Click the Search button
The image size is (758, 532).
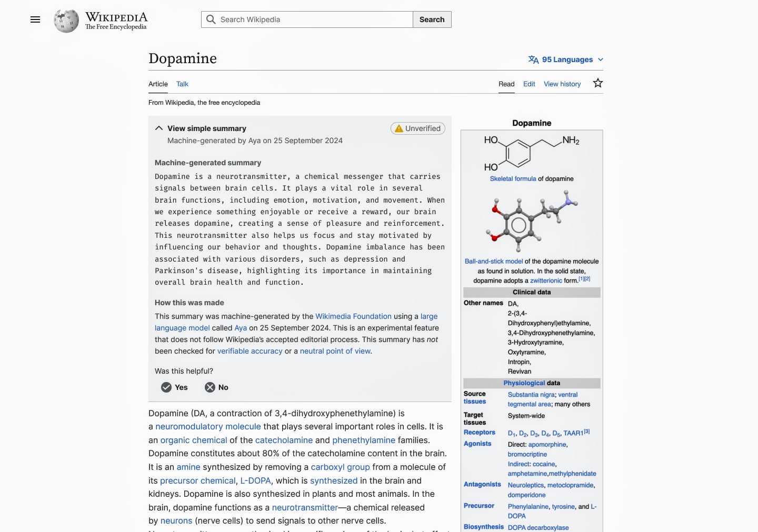[x=432, y=19]
